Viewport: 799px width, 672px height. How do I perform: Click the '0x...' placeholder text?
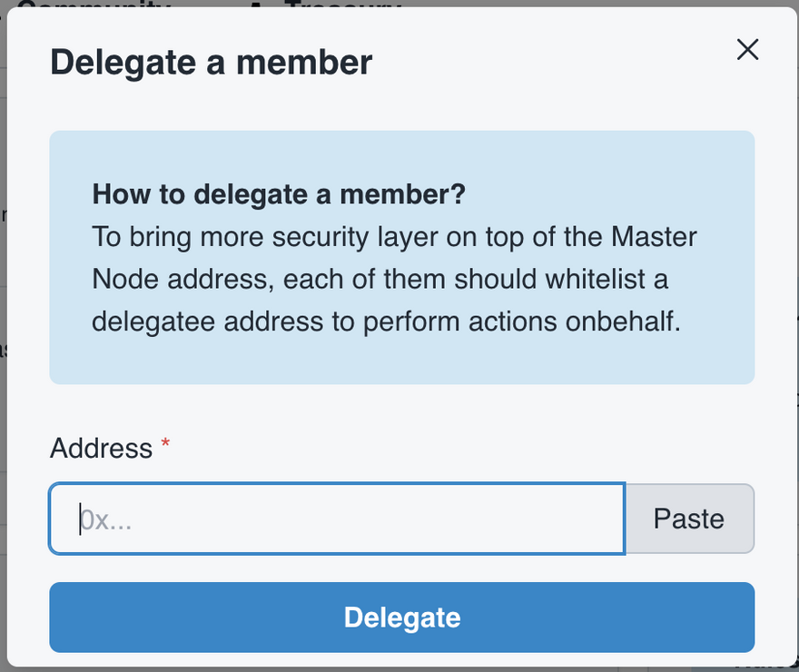106,519
